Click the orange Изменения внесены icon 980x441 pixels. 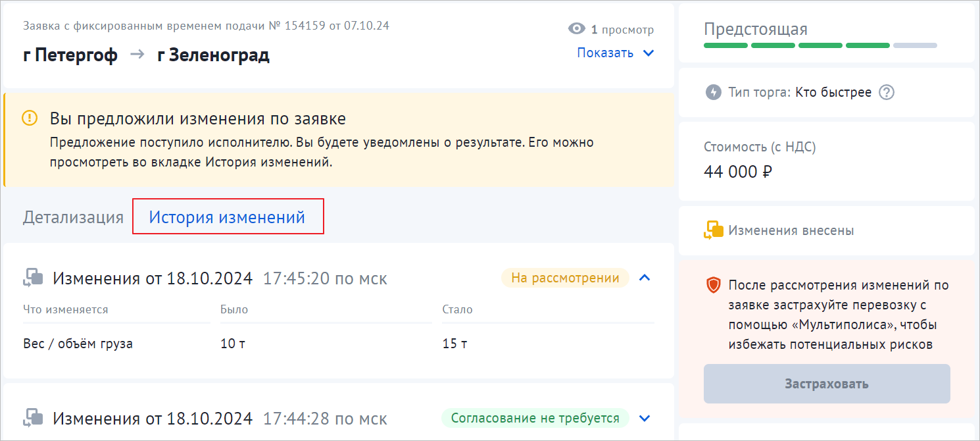click(714, 230)
